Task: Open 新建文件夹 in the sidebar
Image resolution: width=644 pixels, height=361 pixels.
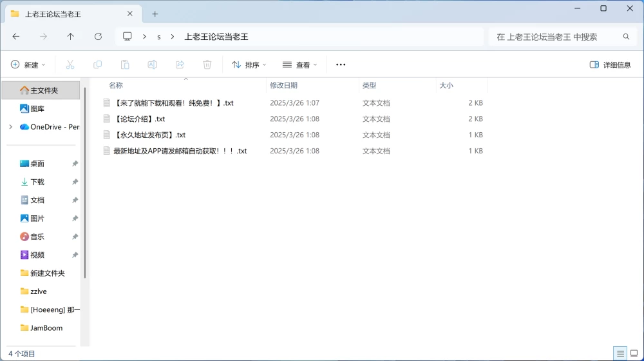Action: pyautogui.click(x=41, y=273)
